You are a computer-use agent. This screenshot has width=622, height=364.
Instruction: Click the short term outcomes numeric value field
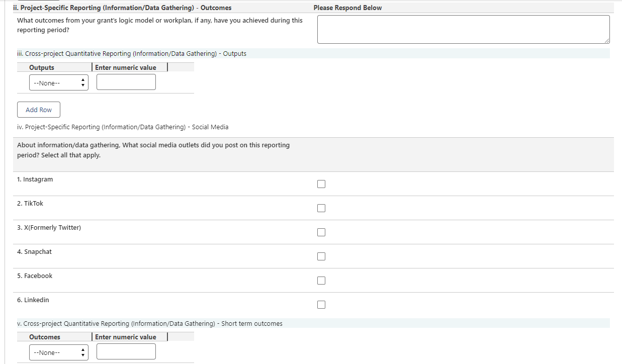click(x=126, y=351)
